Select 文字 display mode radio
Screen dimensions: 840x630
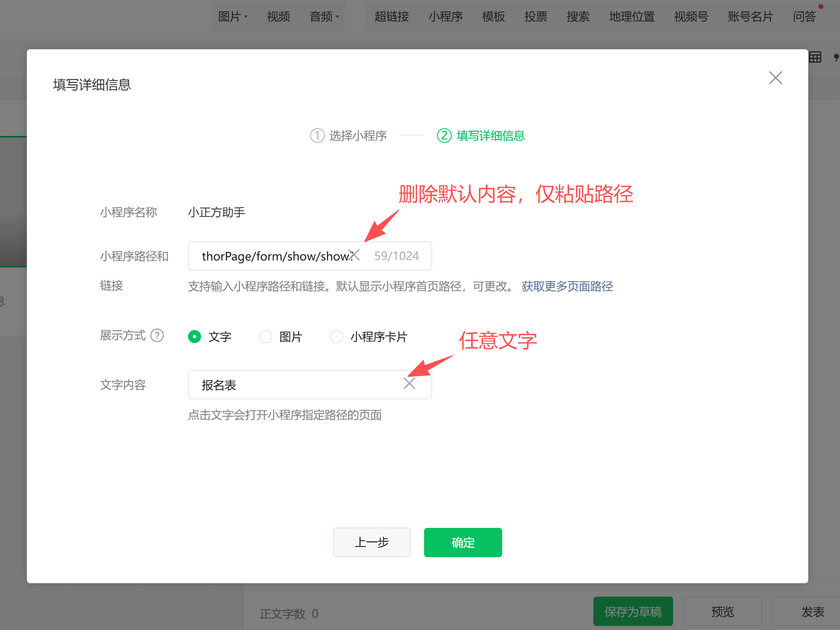tap(195, 337)
